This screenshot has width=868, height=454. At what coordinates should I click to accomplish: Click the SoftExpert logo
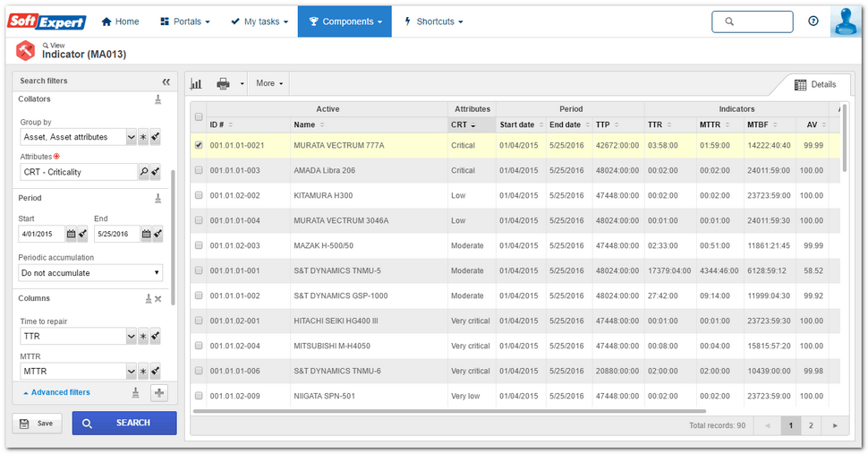[47, 21]
